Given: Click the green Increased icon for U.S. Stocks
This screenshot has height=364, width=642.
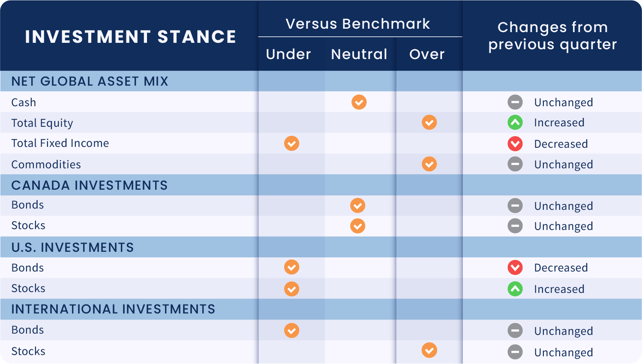Looking at the screenshot, I should click(515, 289).
